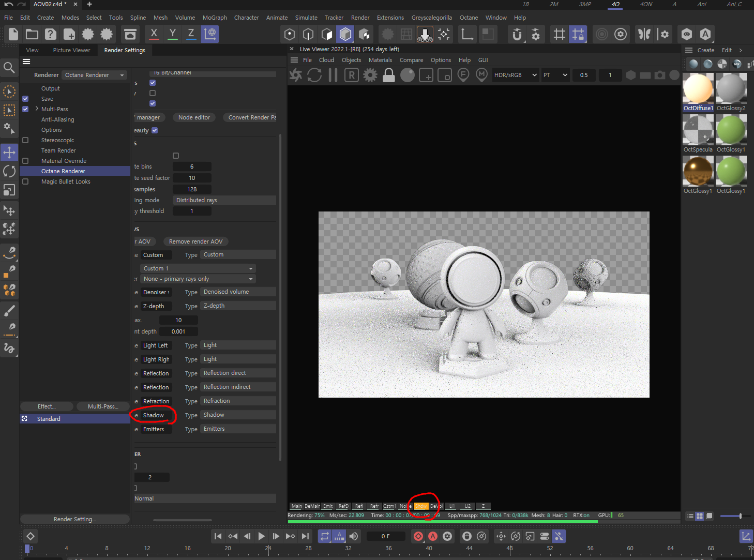This screenshot has height=560, width=754.
Task: Select the material picker M icon
Action: 482,75
